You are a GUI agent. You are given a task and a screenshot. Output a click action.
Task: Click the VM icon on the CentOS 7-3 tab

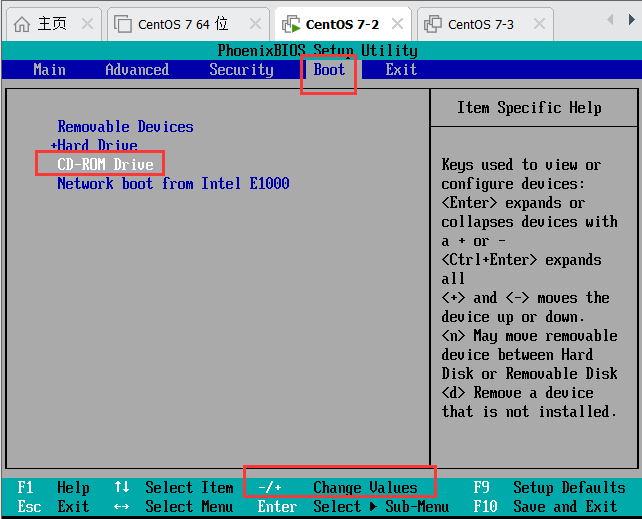coord(433,24)
